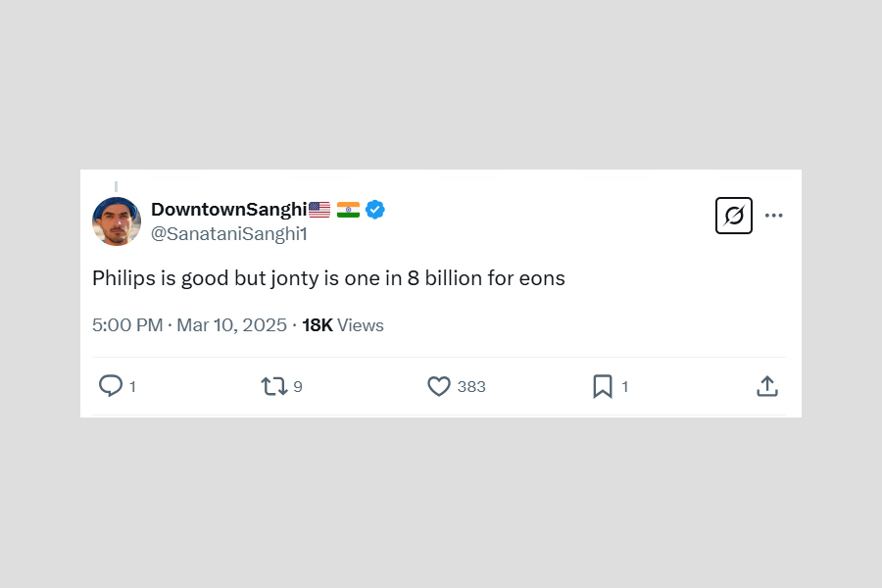The width and height of the screenshot is (882, 588).
Task: Click the India flag emoji in name
Action: click(348, 209)
